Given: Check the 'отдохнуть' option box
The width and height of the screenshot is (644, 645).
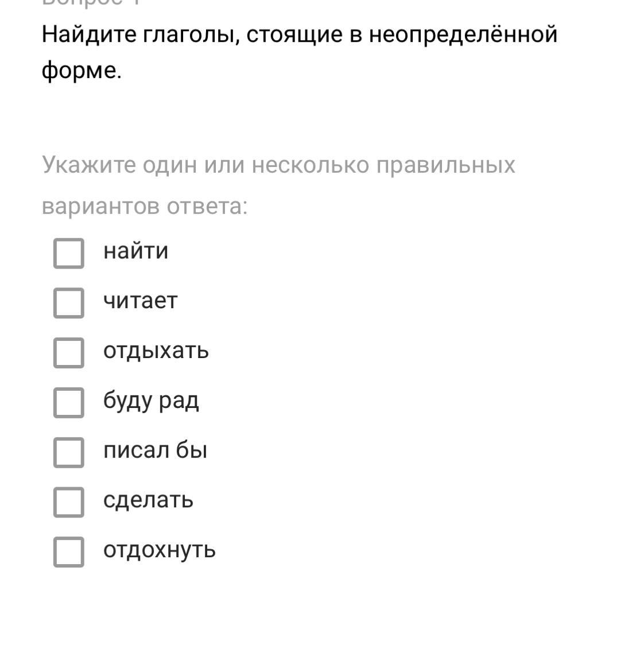Looking at the screenshot, I should pos(69,551).
